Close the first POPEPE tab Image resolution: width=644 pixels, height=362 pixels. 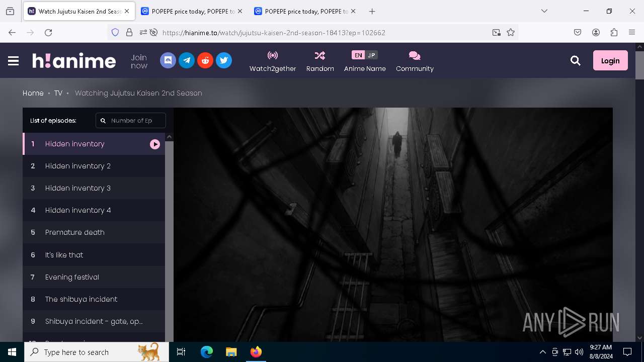click(240, 11)
